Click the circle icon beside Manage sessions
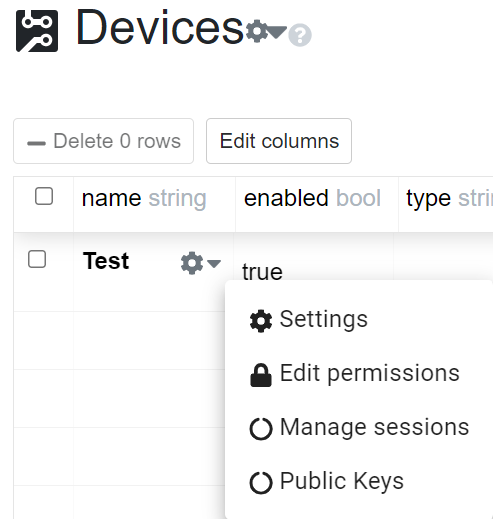 (x=261, y=429)
